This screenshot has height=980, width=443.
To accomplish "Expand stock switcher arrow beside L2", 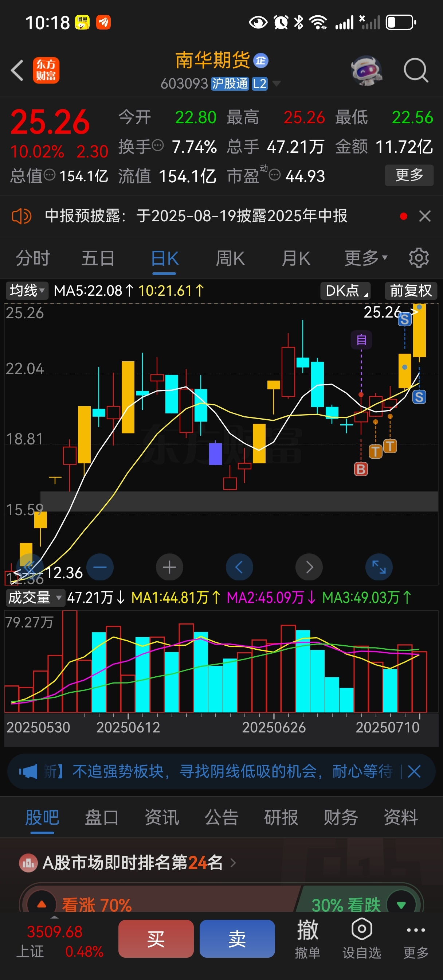I will click(277, 83).
